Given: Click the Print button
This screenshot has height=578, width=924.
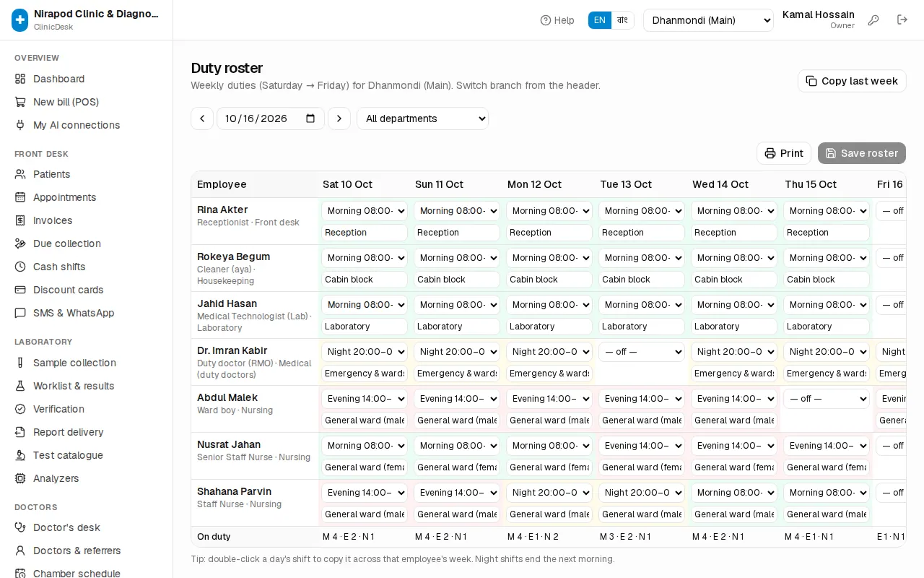Looking at the screenshot, I should tap(784, 153).
